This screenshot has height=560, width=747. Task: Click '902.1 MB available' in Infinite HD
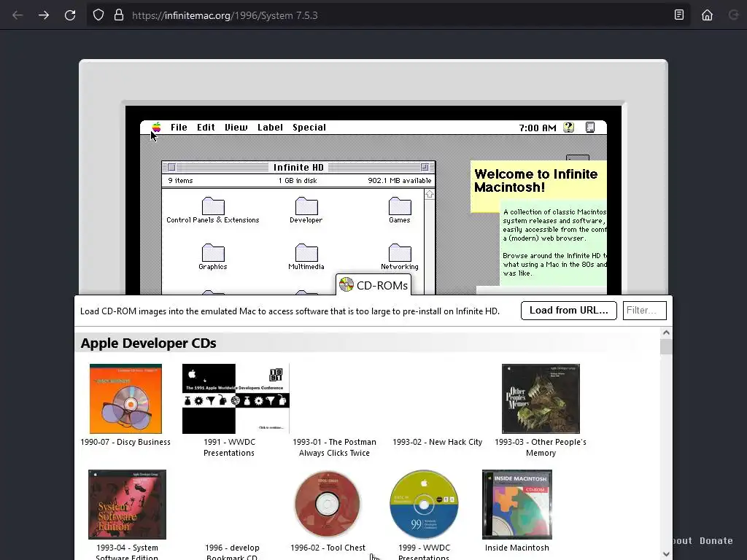[x=399, y=181]
